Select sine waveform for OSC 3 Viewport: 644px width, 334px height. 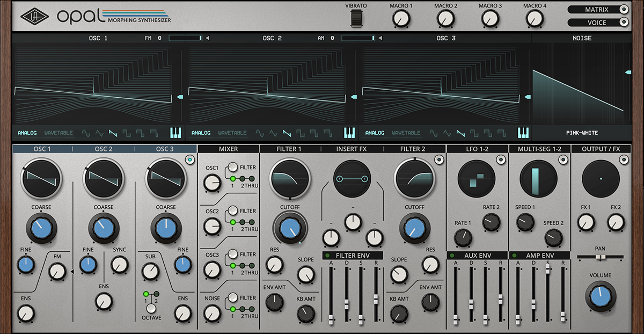[x=434, y=133]
